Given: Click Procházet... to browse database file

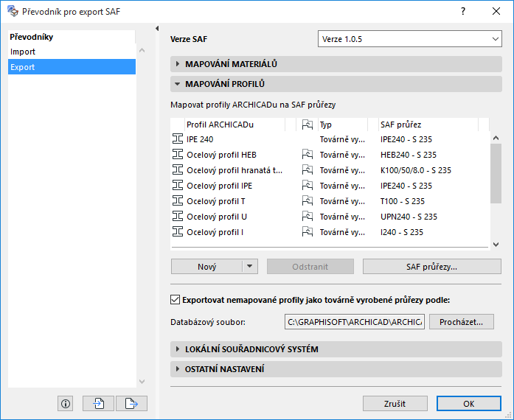Looking at the screenshot, I should (461, 322).
